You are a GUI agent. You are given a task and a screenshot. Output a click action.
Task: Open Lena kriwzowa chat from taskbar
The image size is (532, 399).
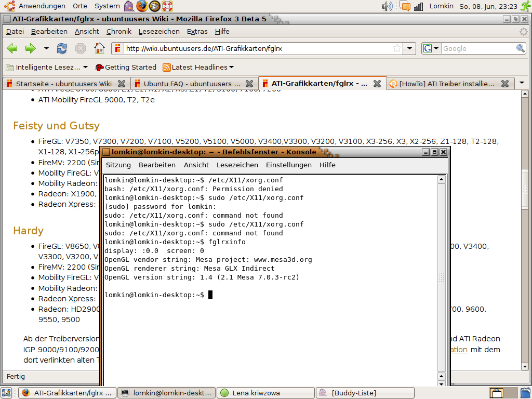pyautogui.click(x=265, y=393)
